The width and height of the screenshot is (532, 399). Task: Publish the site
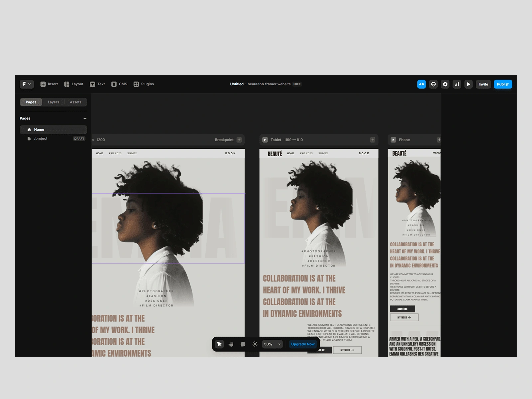pos(503,84)
